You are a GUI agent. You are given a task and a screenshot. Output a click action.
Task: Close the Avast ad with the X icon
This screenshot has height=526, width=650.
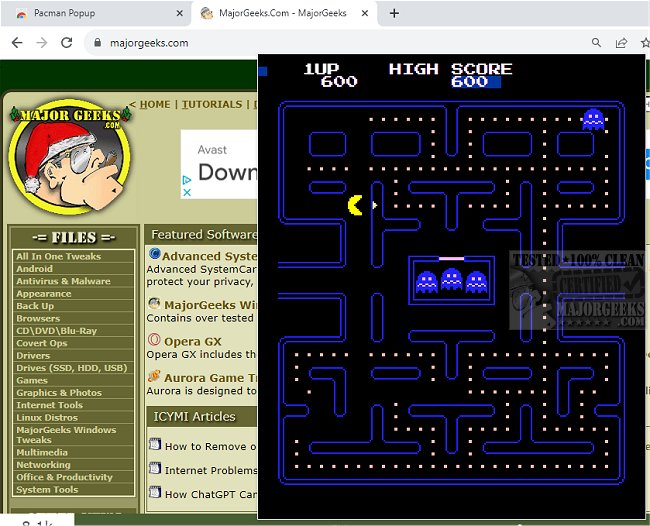pos(187,192)
